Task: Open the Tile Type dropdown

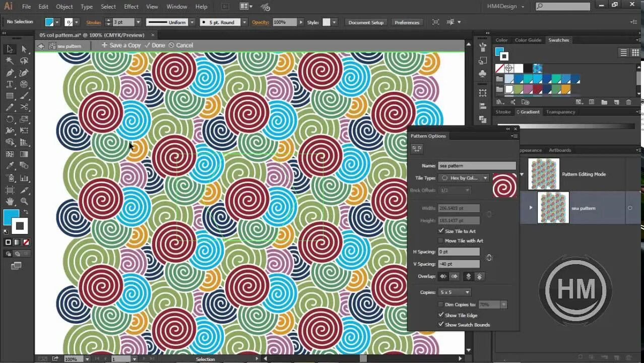Action: tap(464, 178)
